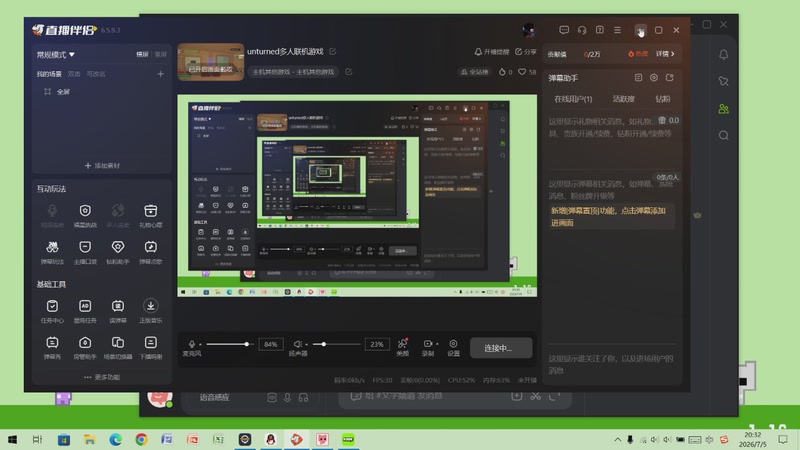The height and width of the screenshot is (450, 800).
Task: Toggle microphone icon in background voice bar
Action: coord(287,397)
